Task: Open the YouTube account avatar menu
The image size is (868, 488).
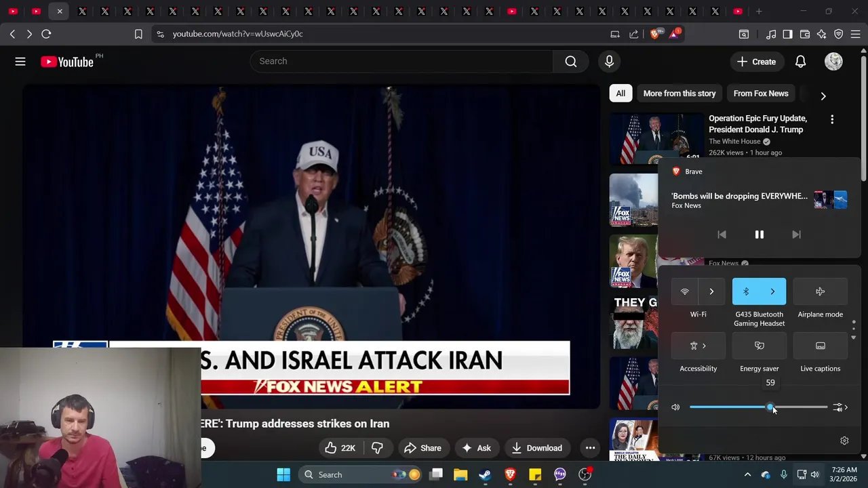Action: 833,62
